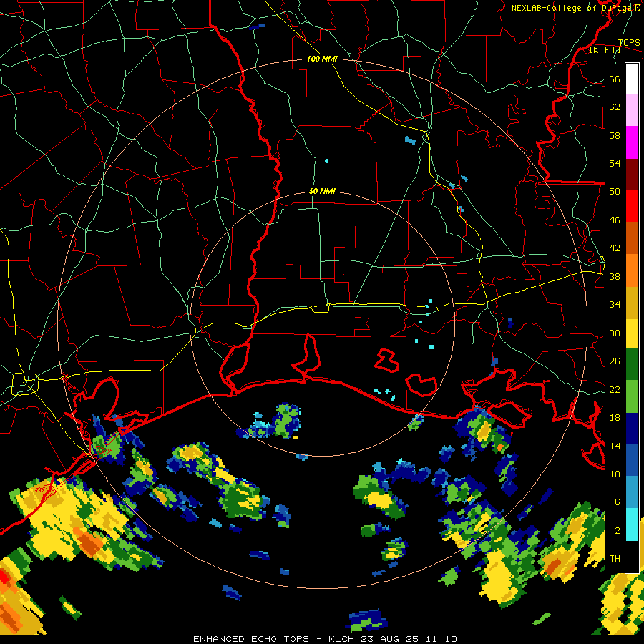Click the light blue swatch between 6 and 10

pyautogui.click(x=632, y=492)
